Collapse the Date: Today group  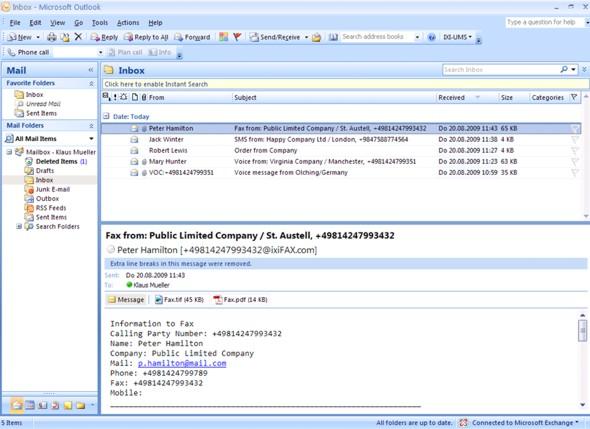[x=106, y=116]
